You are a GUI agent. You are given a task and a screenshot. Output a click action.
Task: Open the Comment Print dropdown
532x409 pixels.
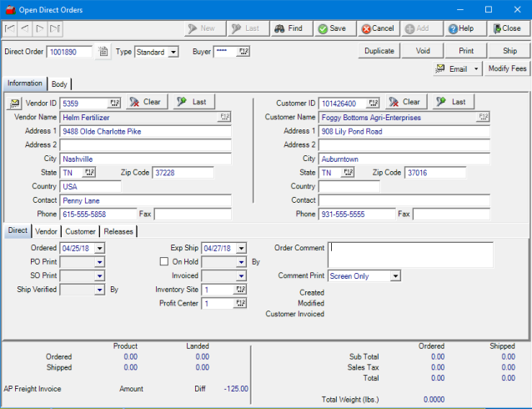point(395,275)
